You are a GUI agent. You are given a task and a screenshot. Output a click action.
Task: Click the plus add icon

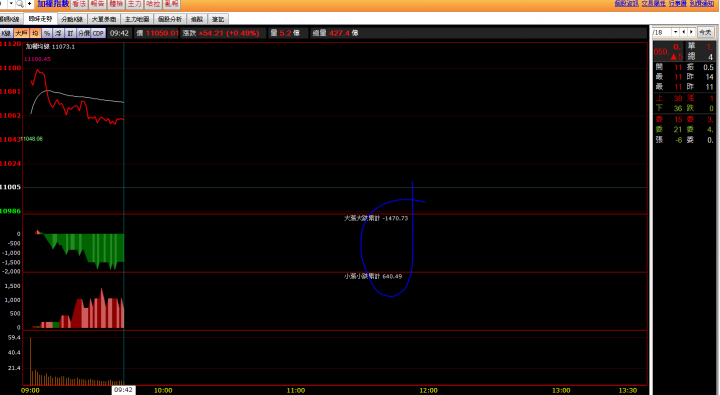pyautogui.click(x=30, y=4)
